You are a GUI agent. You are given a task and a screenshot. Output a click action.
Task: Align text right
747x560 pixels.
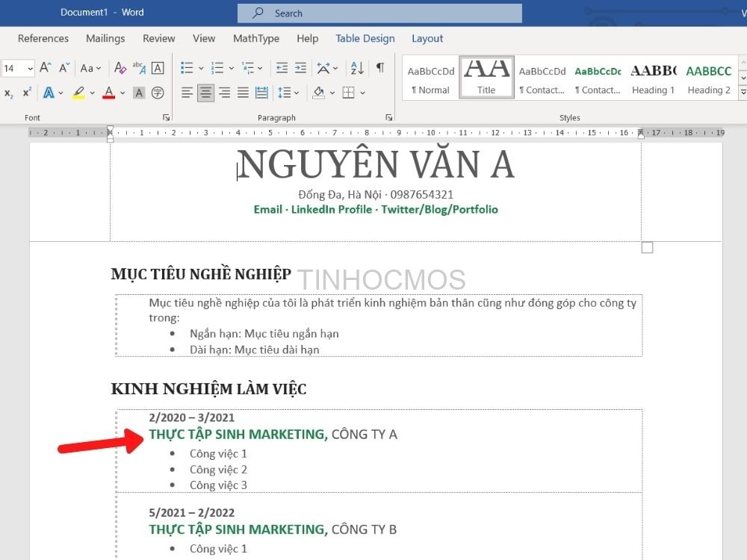tap(224, 93)
